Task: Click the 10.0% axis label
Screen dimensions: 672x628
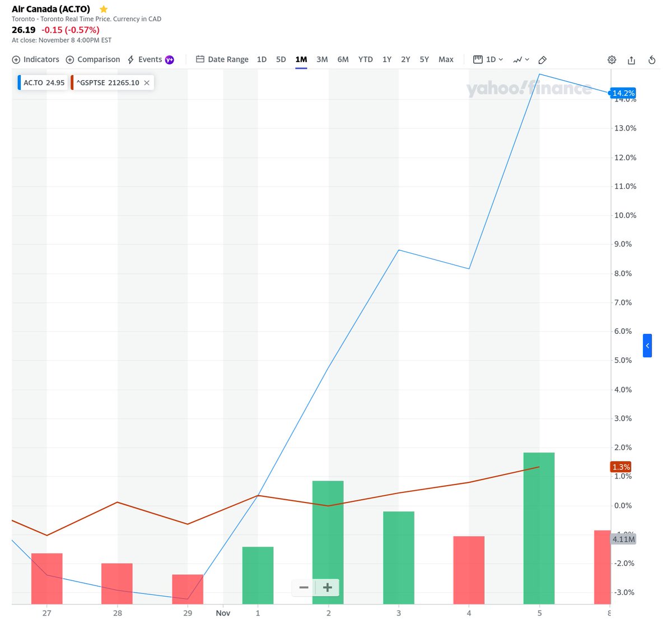Action: pyautogui.click(x=626, y=215)
